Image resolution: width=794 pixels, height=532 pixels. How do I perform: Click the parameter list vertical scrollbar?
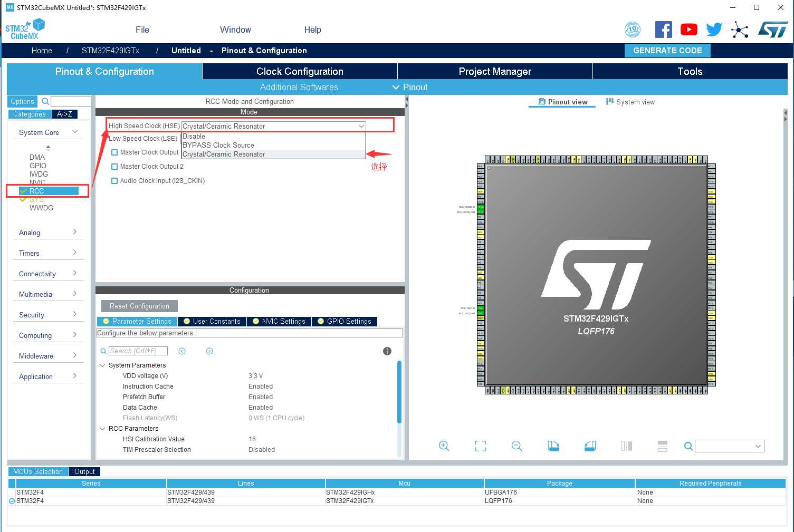399,392
